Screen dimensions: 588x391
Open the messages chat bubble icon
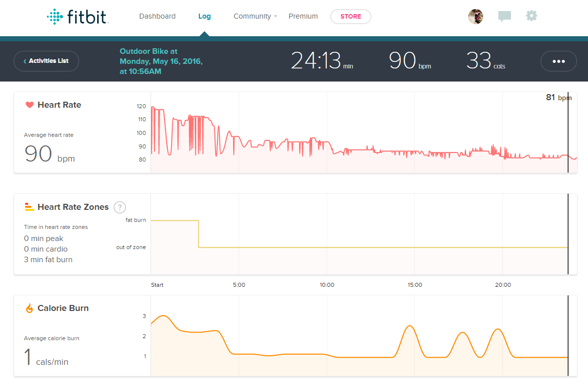(x=504, y=17)
